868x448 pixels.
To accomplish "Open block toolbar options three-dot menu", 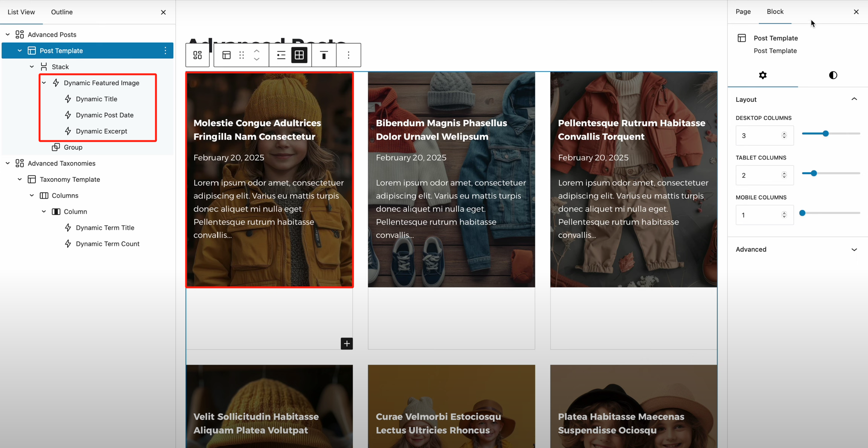I will click(x=348, y=55).
